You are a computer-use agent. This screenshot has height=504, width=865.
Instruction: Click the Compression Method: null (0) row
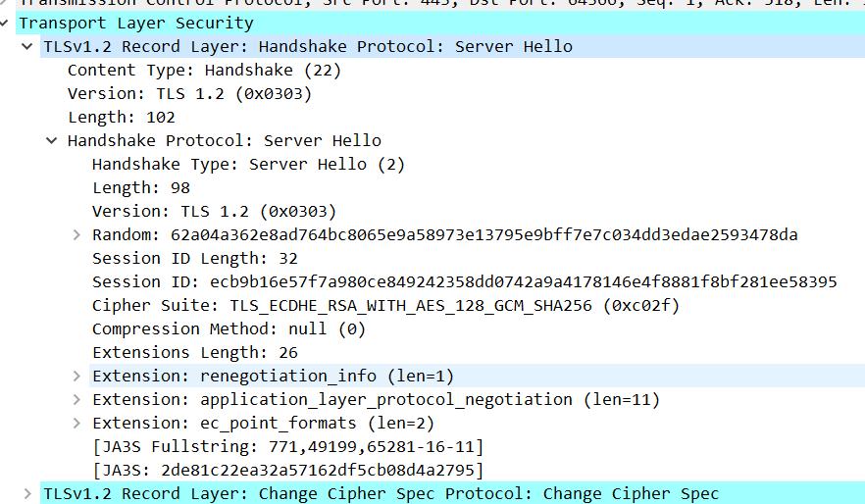(229, 328)
